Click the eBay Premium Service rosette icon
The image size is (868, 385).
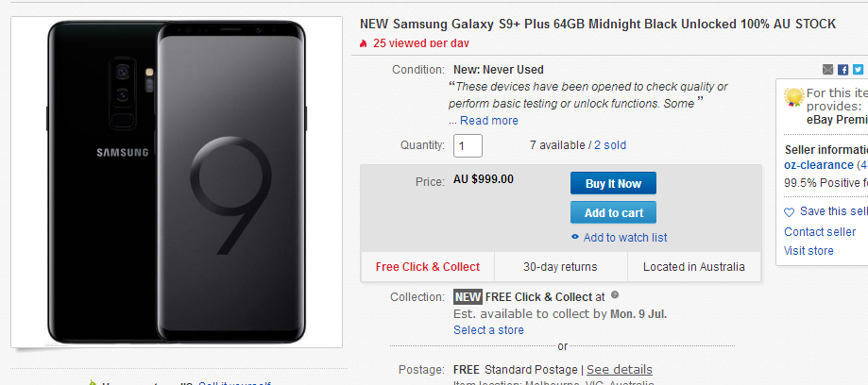pos(793,97)
